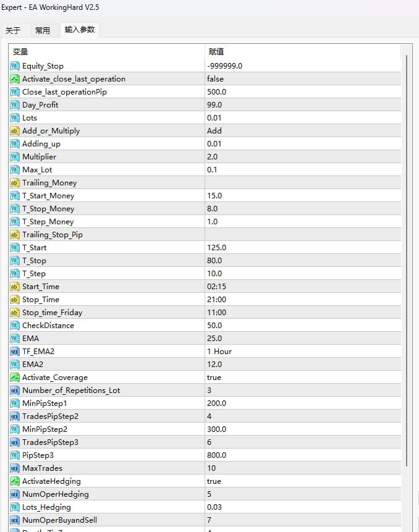Click the green boolean icon beside Activate_close_last_operation

tap(14, 78)
